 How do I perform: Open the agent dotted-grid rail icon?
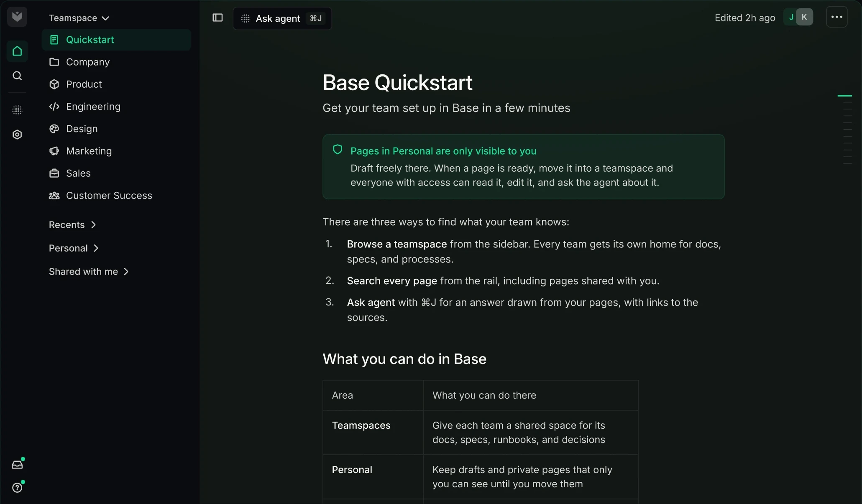click(17, 110)
